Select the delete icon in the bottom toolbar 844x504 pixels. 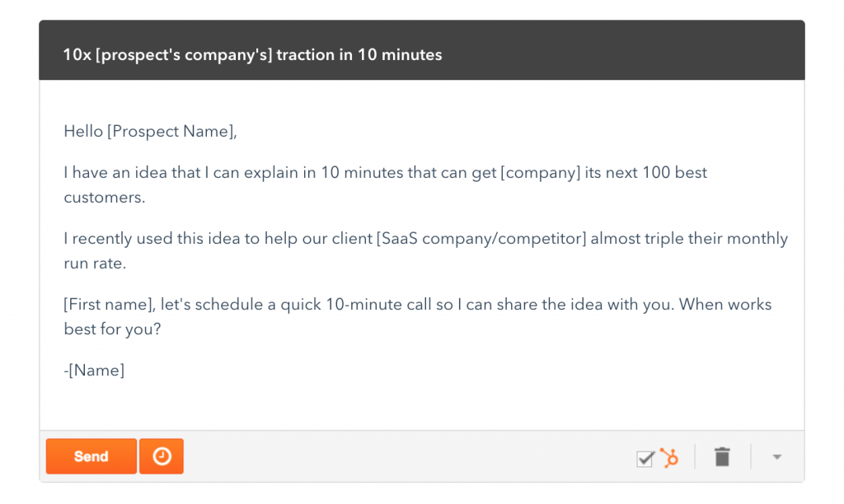point(722,456)
